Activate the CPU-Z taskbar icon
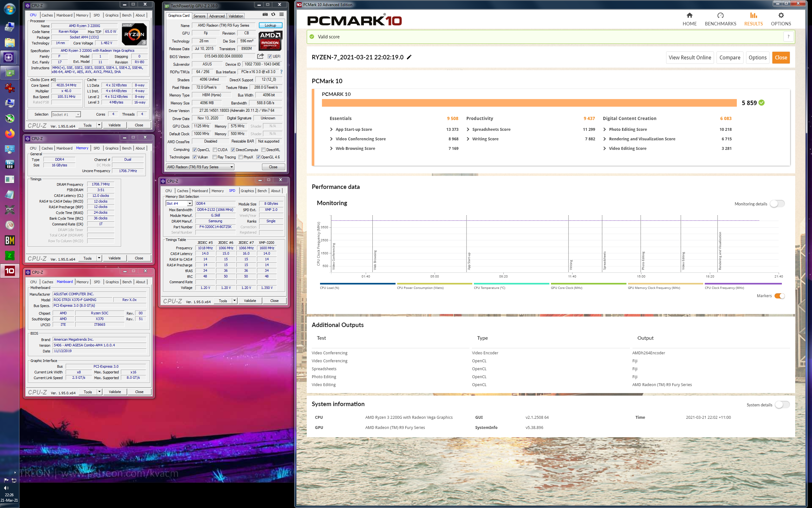The width and height of the screenshot is (812, 508). tap(9, 57)
